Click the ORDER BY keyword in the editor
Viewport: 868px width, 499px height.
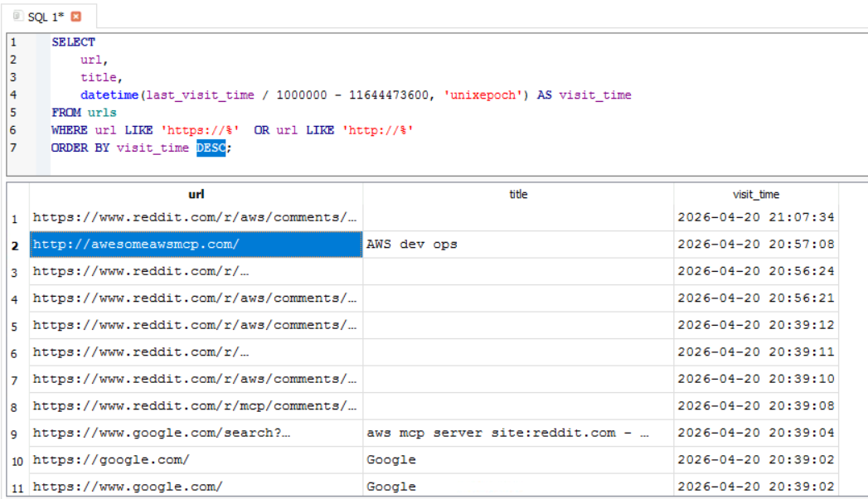pyautogui.click(x=80, y=148)
